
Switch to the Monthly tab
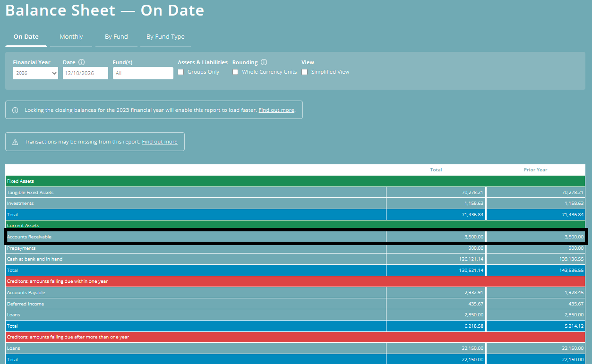71,37
